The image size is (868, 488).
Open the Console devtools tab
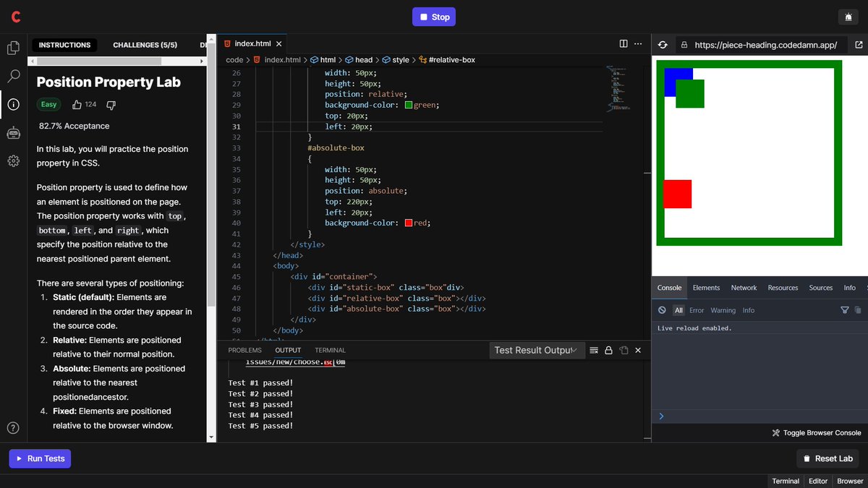[x=669, y=288]
